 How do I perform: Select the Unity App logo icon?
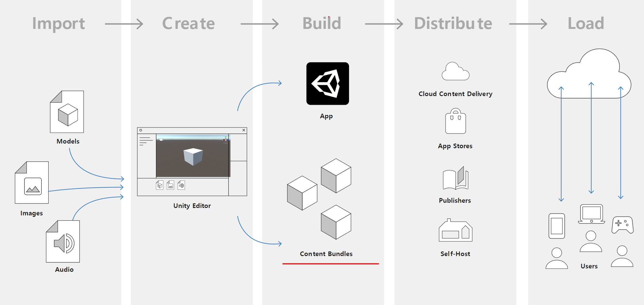click(327, 84)
